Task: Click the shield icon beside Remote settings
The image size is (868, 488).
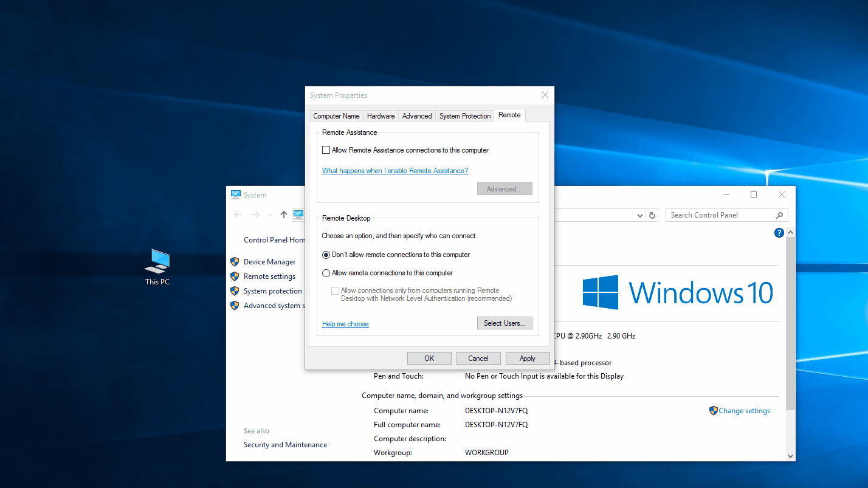Action: (x=235, y=277)
